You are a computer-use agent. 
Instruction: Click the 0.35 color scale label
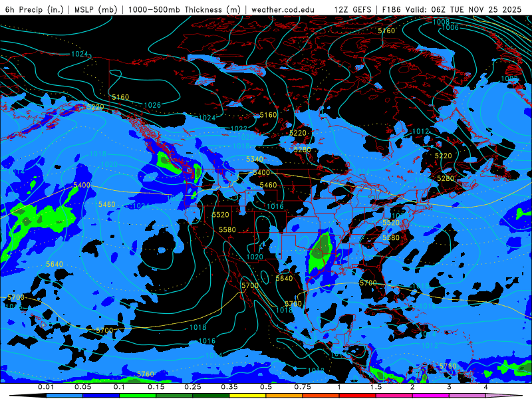point(229,387)
